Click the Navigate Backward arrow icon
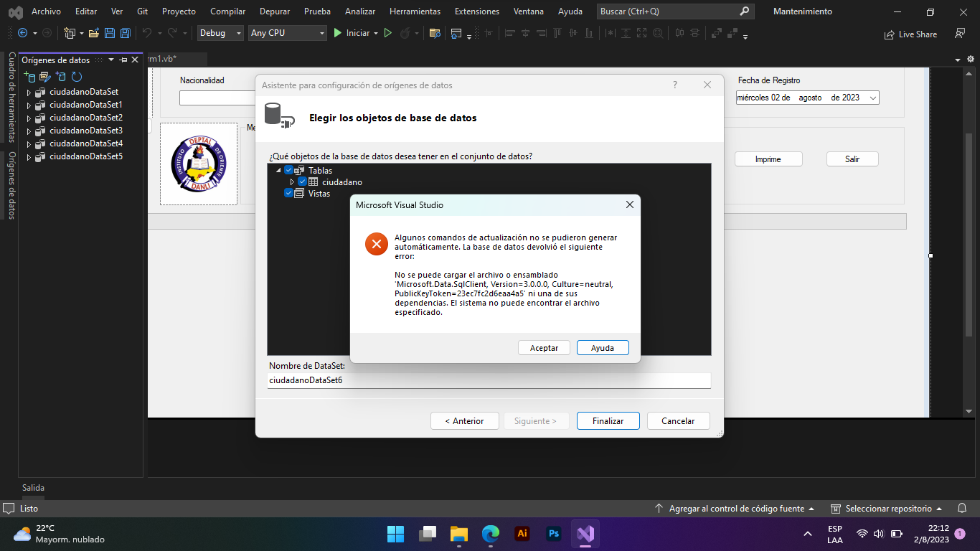This screenshot has width=980, height=551. [x=22, y=33]
